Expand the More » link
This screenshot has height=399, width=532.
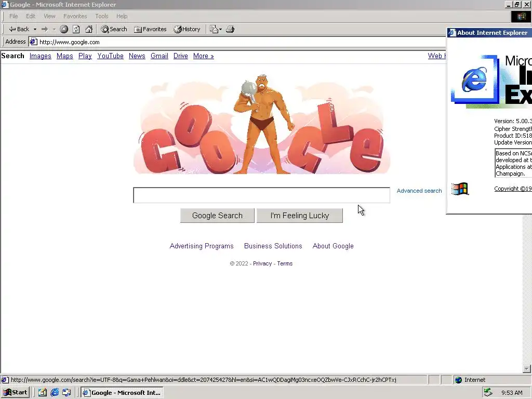pyautogui.click(x=204, y=56)
